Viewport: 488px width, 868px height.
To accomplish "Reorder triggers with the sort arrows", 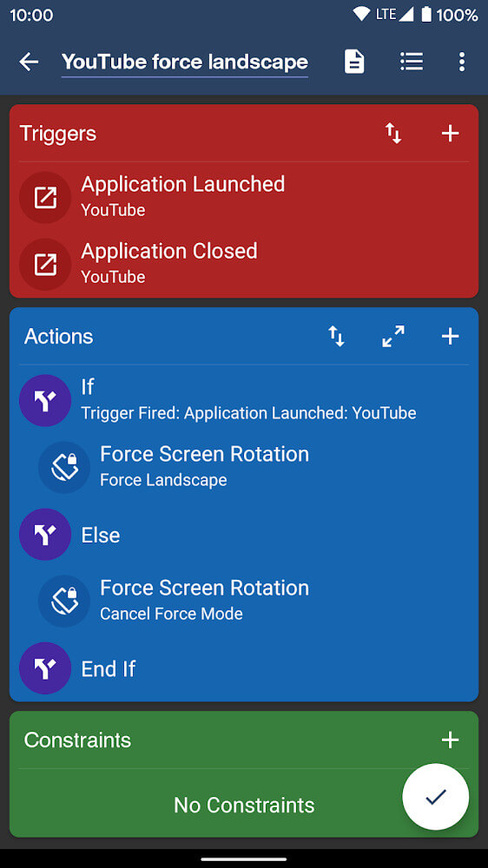I will 393,134.
